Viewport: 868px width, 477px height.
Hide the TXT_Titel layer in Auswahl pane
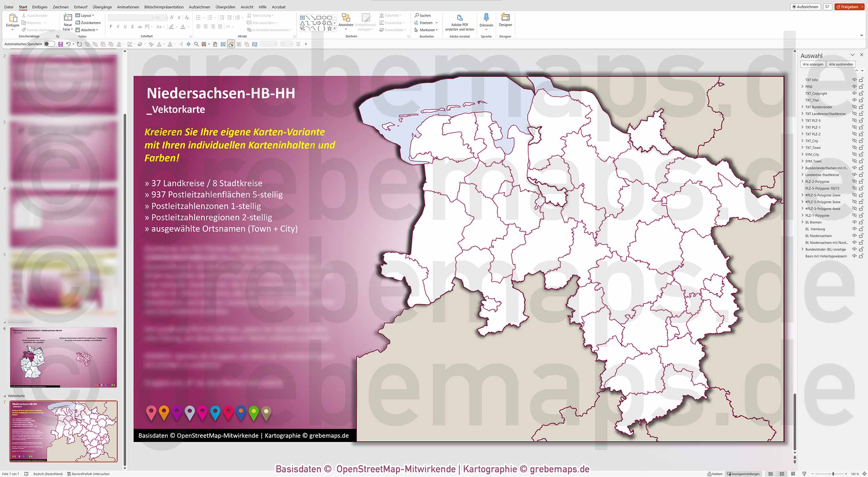tap(854, 100)
